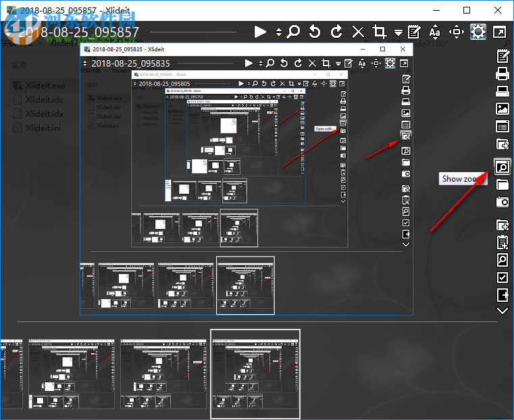
Task: Click the picture icon in right sidebar
Action: [x=503, y=109]
